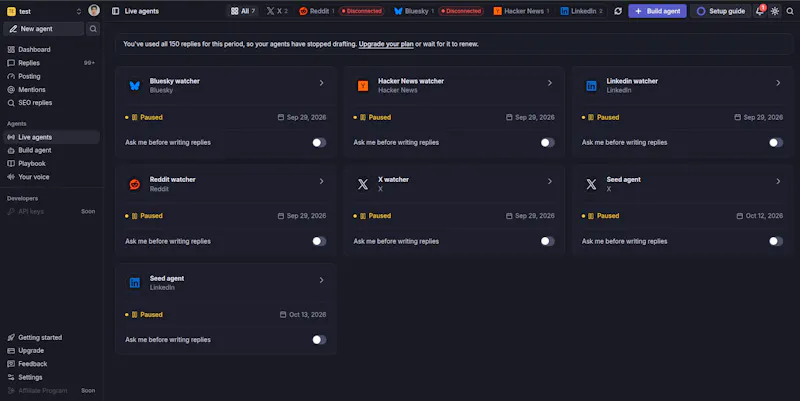Expand the Bluesky watcher card chevron
800x401 pixels.
321,83
